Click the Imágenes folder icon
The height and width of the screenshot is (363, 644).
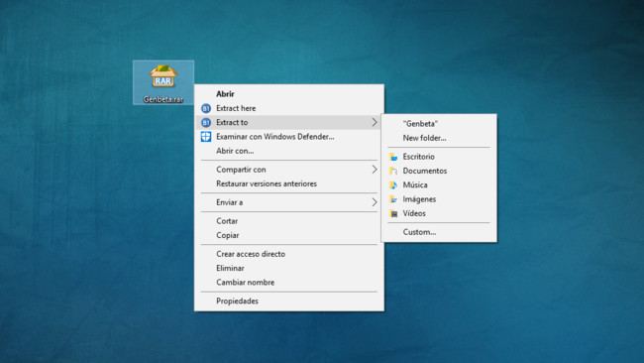(393, 199)
